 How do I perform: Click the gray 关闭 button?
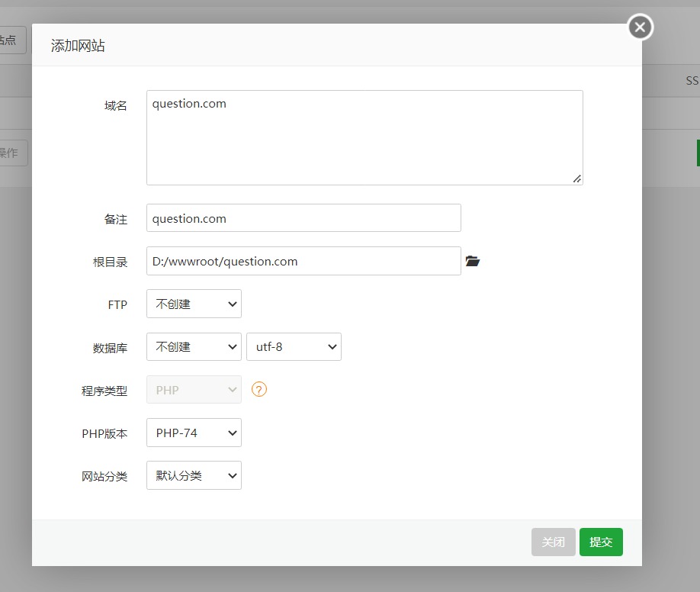(x=553, y=542)
